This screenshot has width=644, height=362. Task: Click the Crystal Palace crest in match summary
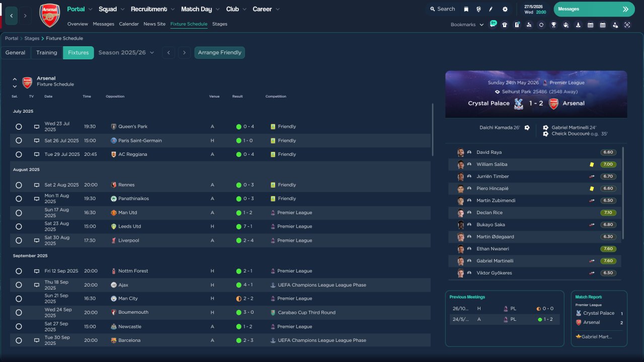click(x=518, y=104)
